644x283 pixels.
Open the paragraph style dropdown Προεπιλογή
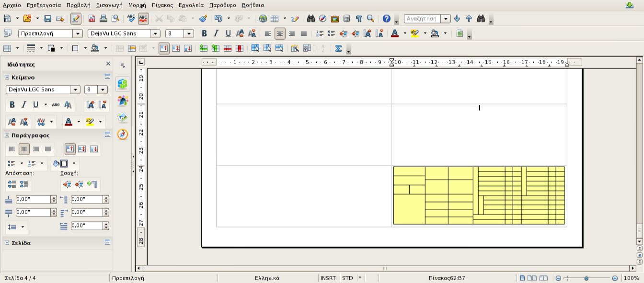pyautogui.click(x=77, y=34)
